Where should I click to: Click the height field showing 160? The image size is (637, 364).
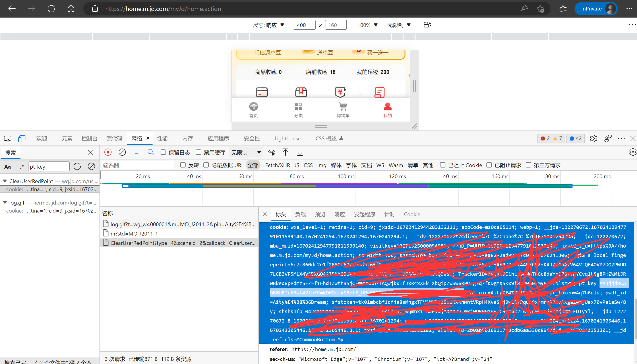(335, 25)
